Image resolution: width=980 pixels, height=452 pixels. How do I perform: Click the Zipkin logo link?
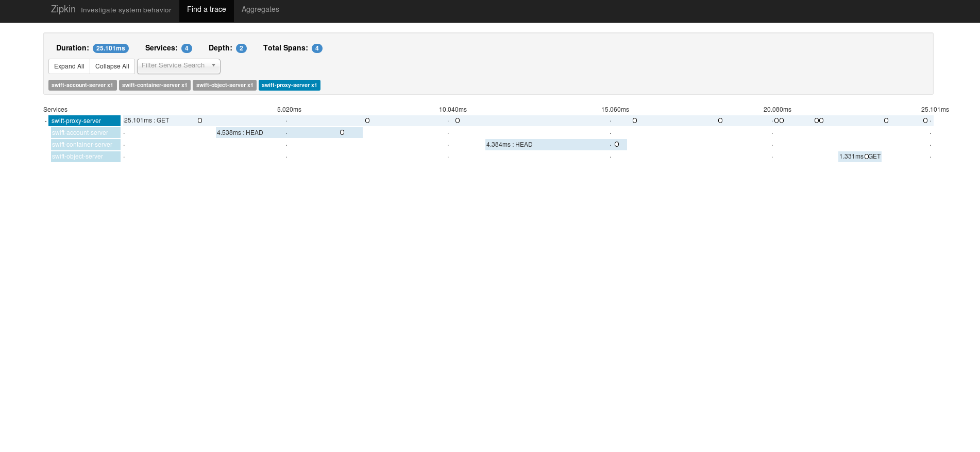63,9
